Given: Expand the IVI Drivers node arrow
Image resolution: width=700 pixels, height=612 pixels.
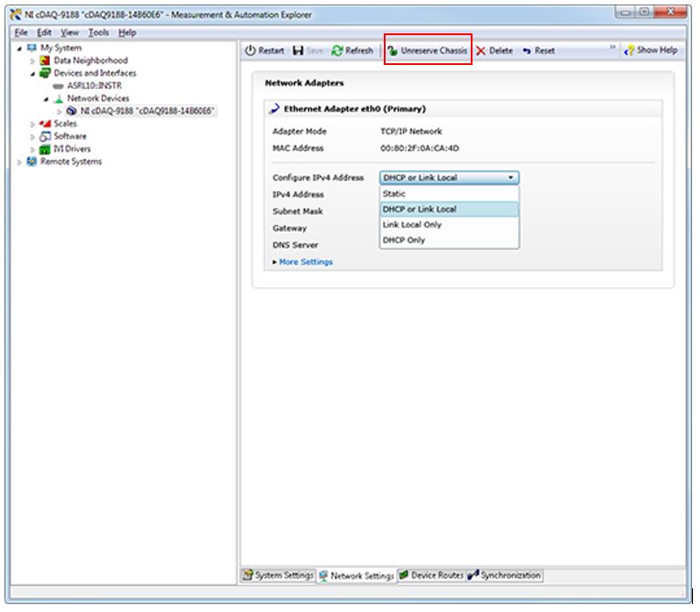Looking at the screenshot, I should [32, 149].
